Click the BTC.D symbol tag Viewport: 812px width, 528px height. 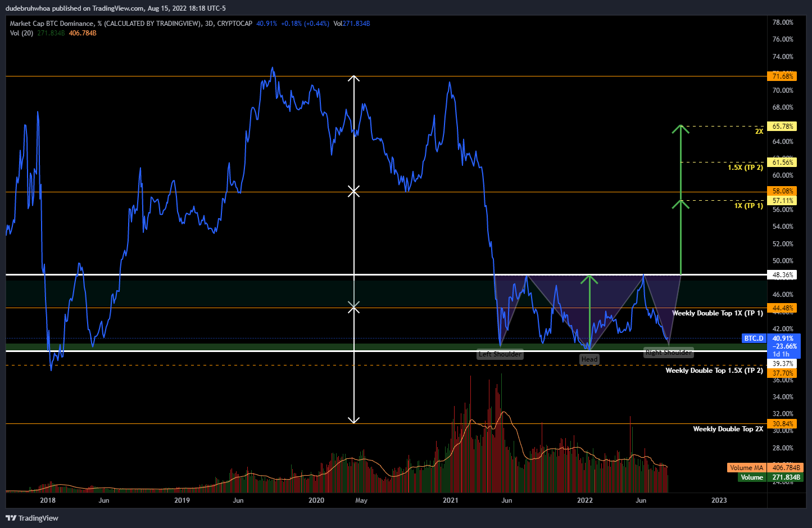point(754,339)
